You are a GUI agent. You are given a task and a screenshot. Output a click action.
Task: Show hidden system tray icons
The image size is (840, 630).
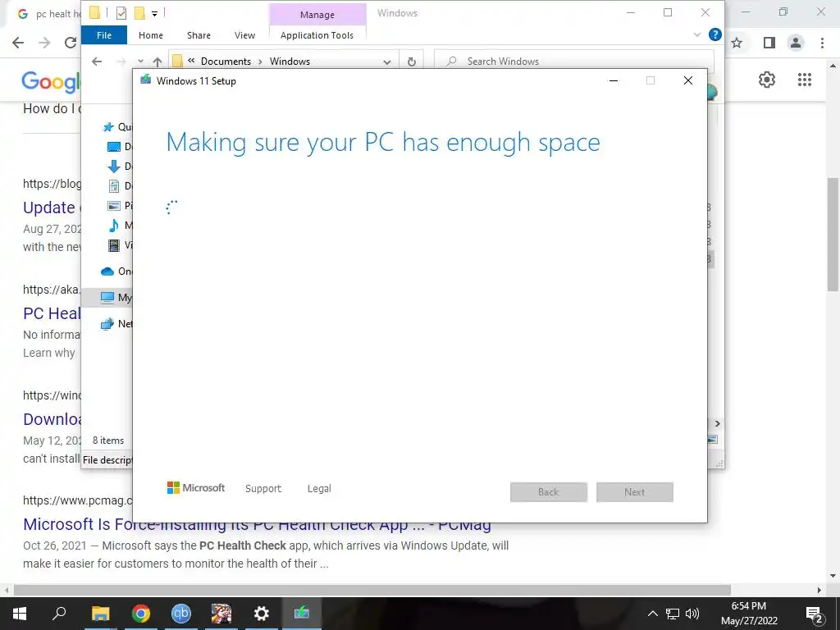[652, 614]
